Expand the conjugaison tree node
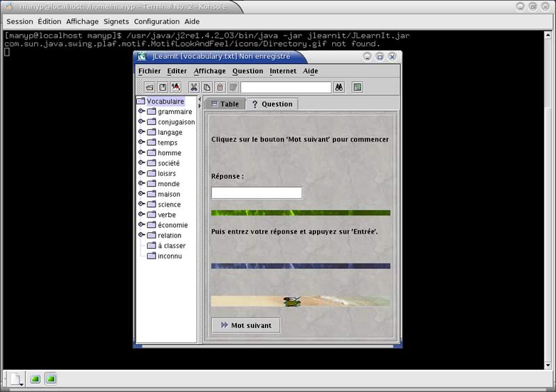The image size is (556, 392). click(141, 122)
